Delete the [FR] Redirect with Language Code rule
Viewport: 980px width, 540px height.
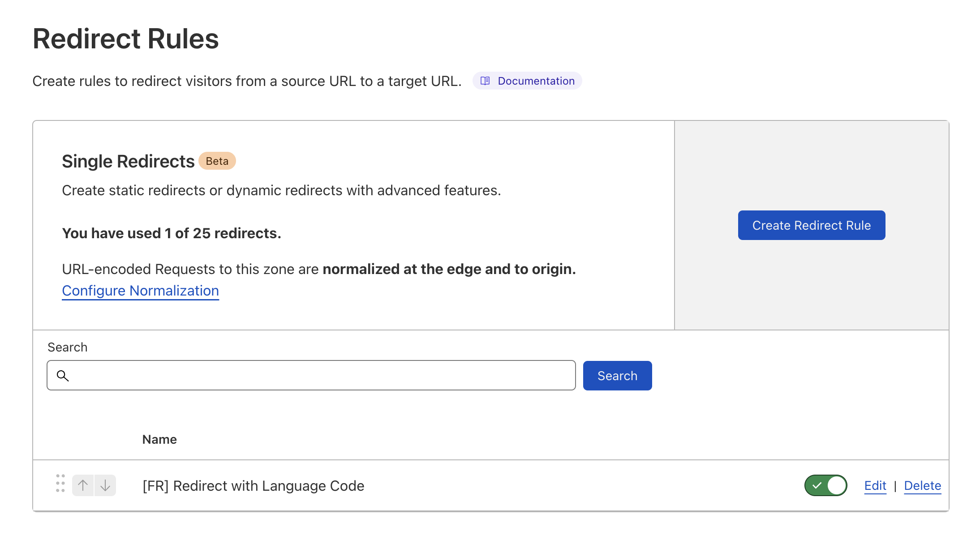[922, 485]
